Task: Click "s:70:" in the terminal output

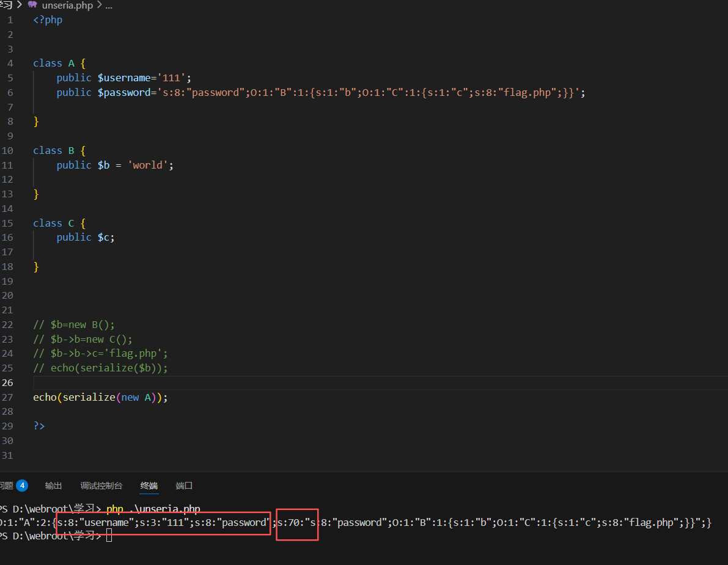Action: click(290, 523)
